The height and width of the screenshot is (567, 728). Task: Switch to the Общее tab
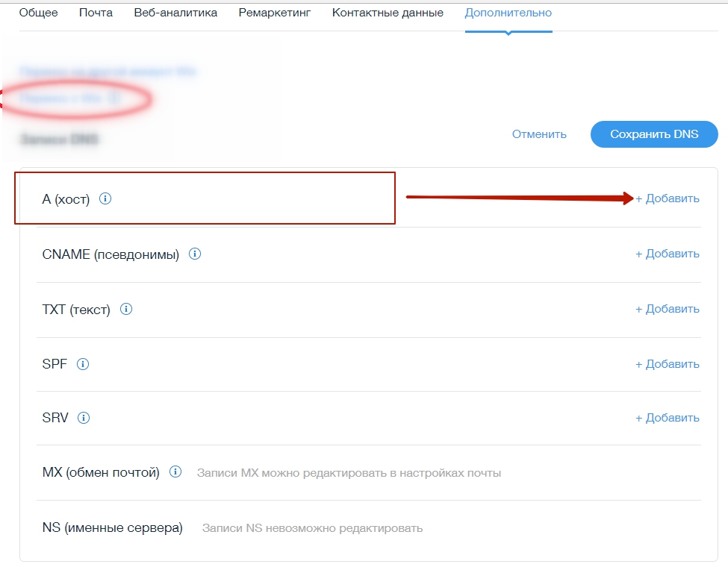[x=38, y=13]
